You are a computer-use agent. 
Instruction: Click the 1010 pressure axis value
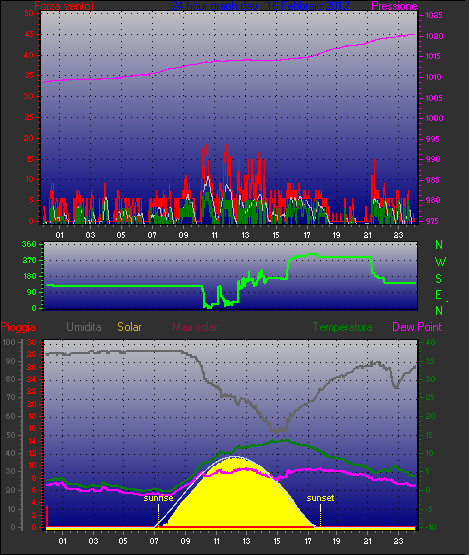tap(434, 77)
